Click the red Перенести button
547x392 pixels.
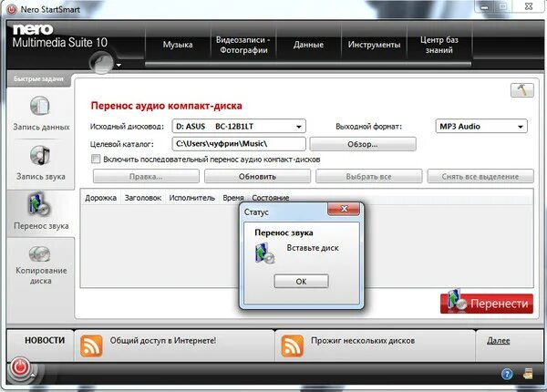pos(487,304)
